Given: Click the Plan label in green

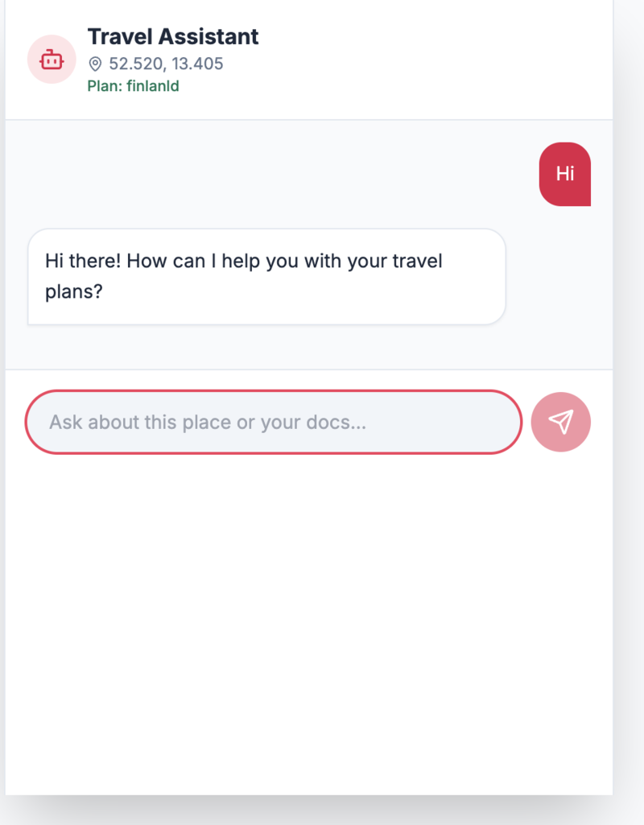Looking at the screenshot, I should [104, 85].
